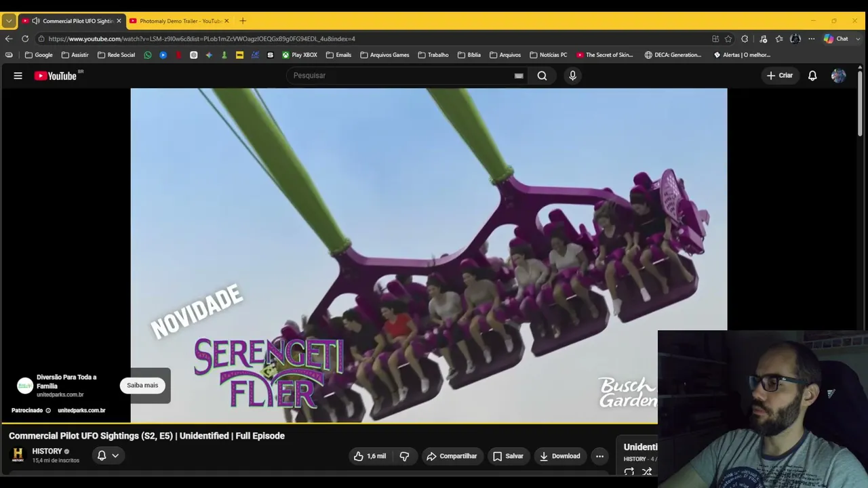Open the WhatsApp bookmark icon
868x488 pixels.
pos(148,55)
